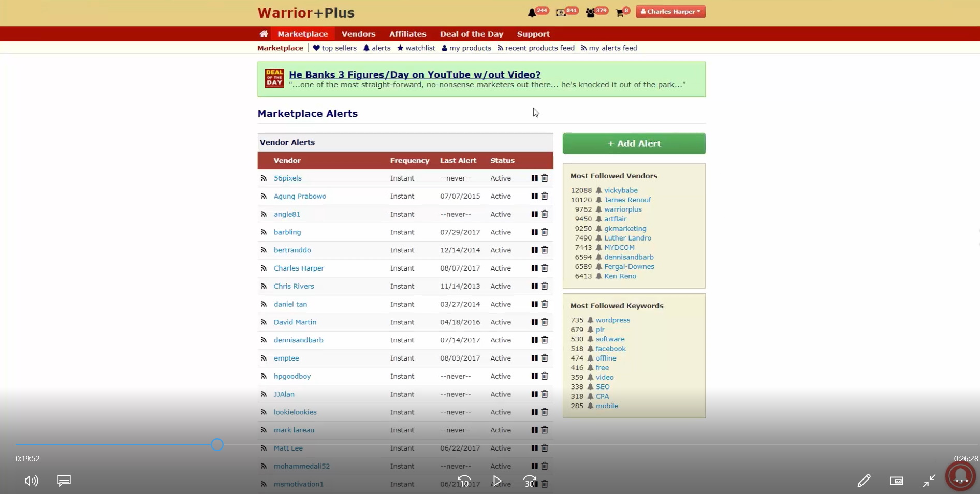The image size is (980, 494).
Task: Delete the lookielookies alert
Action: coord(545,412)
